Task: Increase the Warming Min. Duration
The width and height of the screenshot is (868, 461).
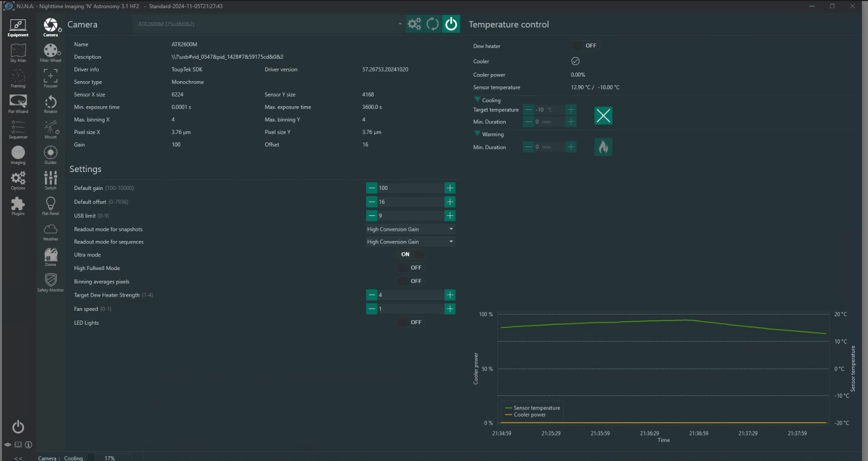Action: 571,147
